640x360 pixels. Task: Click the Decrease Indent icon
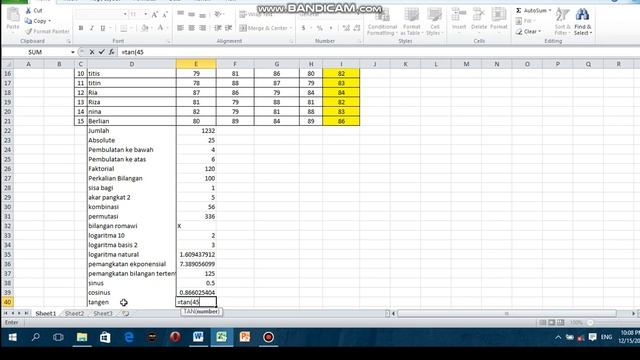218,28
